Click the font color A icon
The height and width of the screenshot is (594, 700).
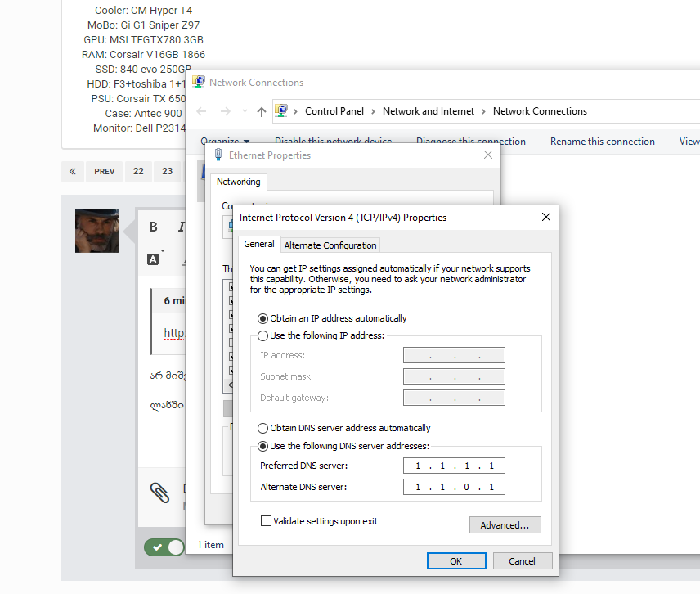click(x=153, y=259)
